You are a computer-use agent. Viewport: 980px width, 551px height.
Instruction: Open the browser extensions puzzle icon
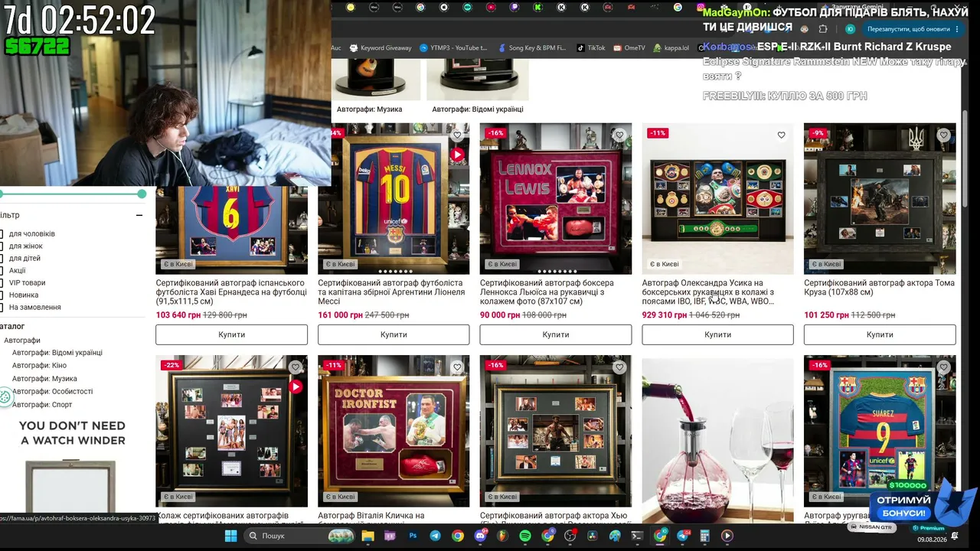tap(823, 29)
